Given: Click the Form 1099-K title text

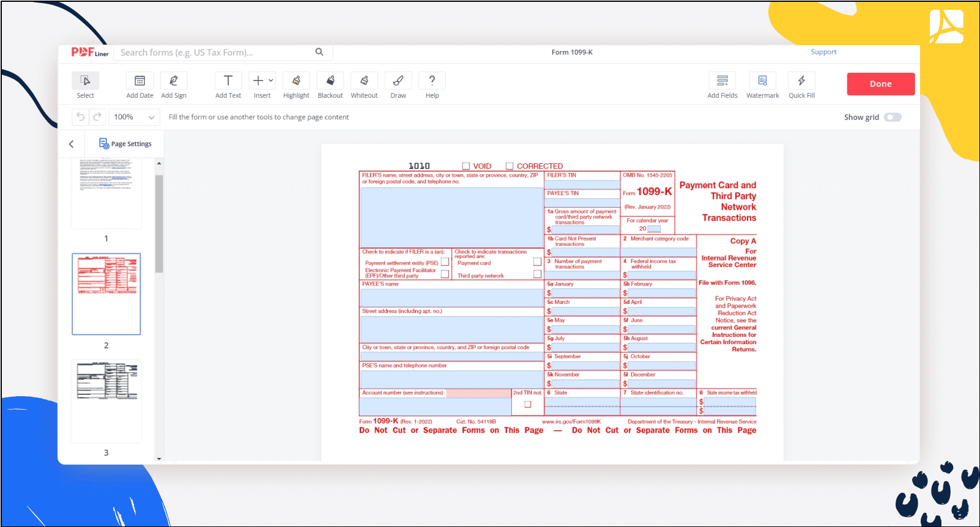Looking at the screenshot, I should [572, 53].
